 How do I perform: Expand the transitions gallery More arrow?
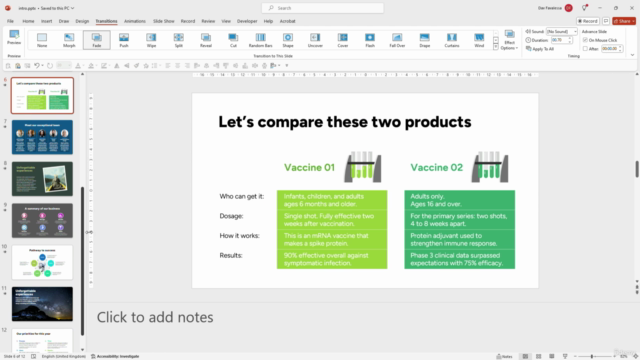coord(496,47)
